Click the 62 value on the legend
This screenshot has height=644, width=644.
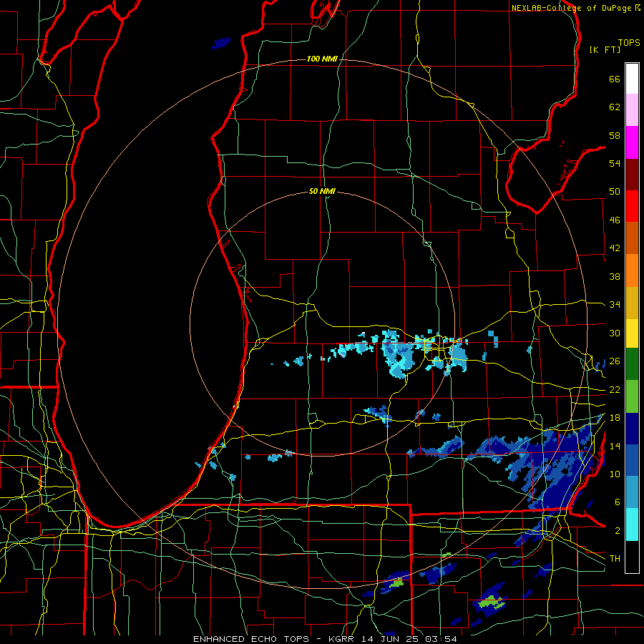point(615,107)
